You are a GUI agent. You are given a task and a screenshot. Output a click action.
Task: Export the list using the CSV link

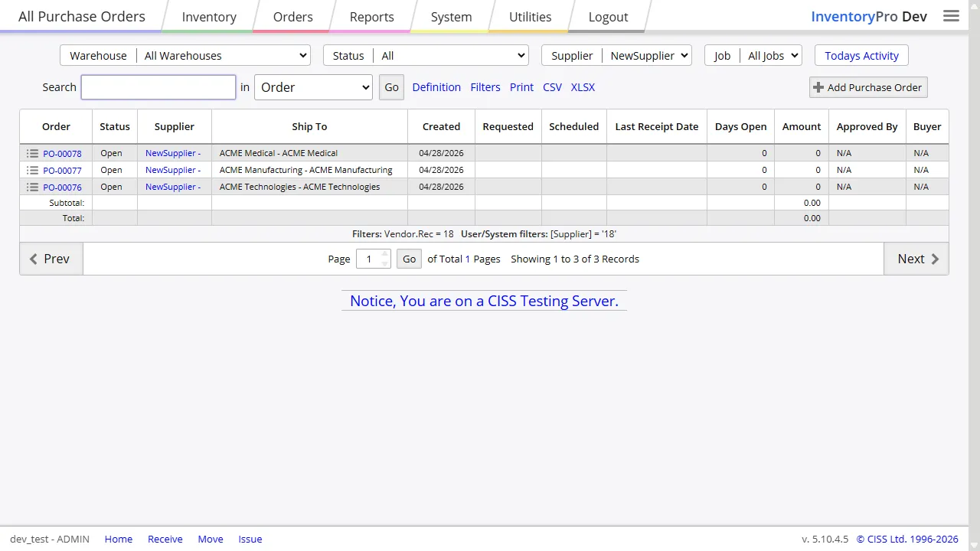(x=552, y=87)
